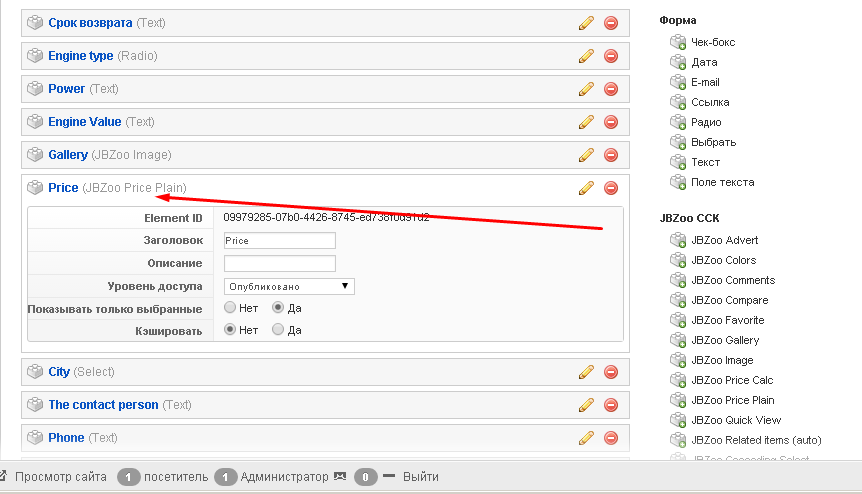Add JBZoo Price Calc element from list
The width and height of the screenshot is (862, 494).
click(731, 380)
